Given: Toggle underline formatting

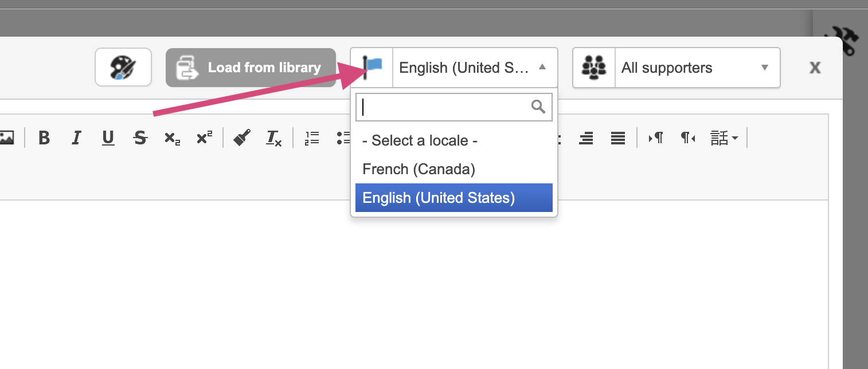Looking at the screenshot, I should [x=108, y=138].
